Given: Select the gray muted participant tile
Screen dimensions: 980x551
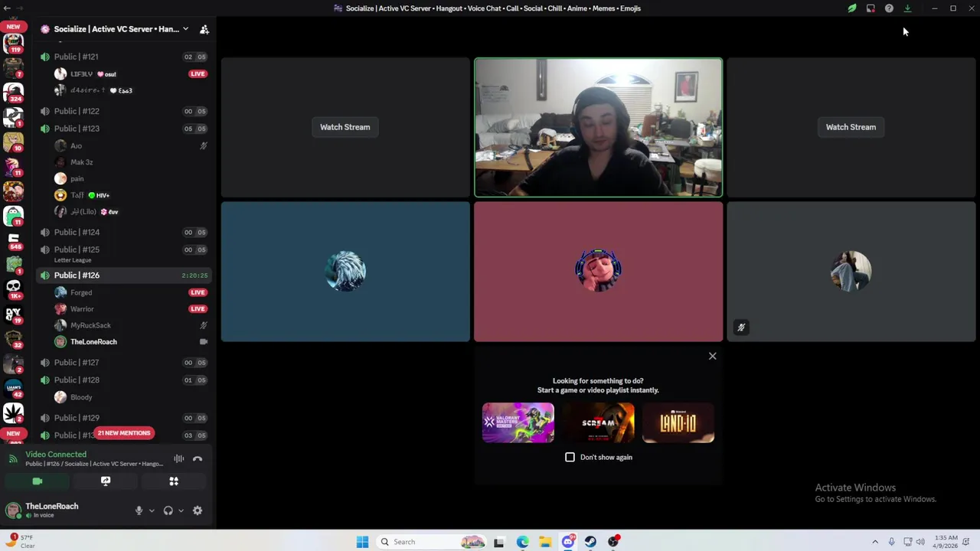Looking at the screenshot, I should 851,272.
